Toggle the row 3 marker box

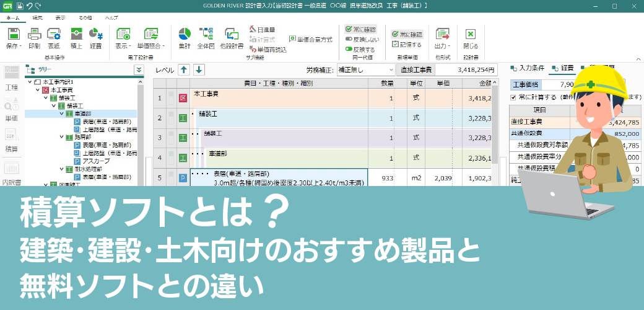pyautogui.click(x=172, y=138)
